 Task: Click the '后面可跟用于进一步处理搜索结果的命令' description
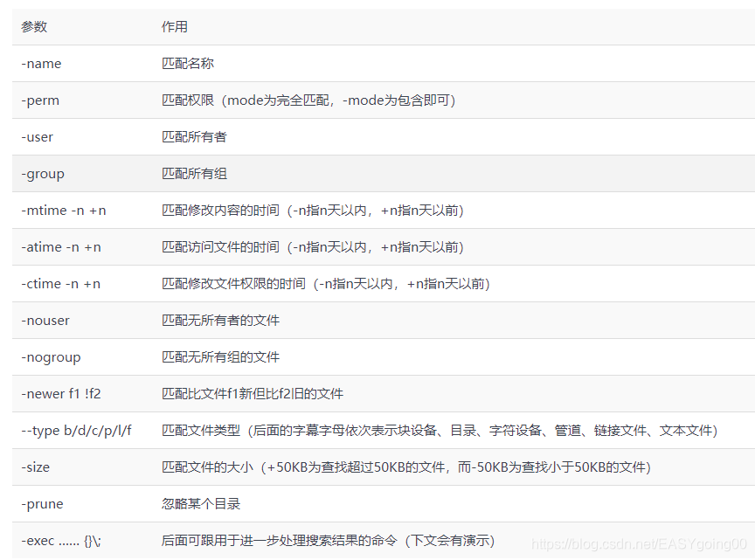point(328,541)
